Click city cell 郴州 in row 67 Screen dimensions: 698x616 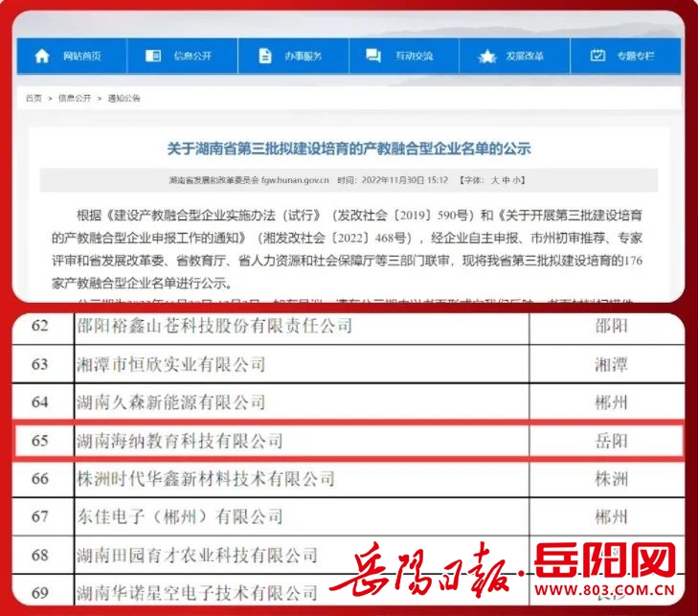coord(611,516)
